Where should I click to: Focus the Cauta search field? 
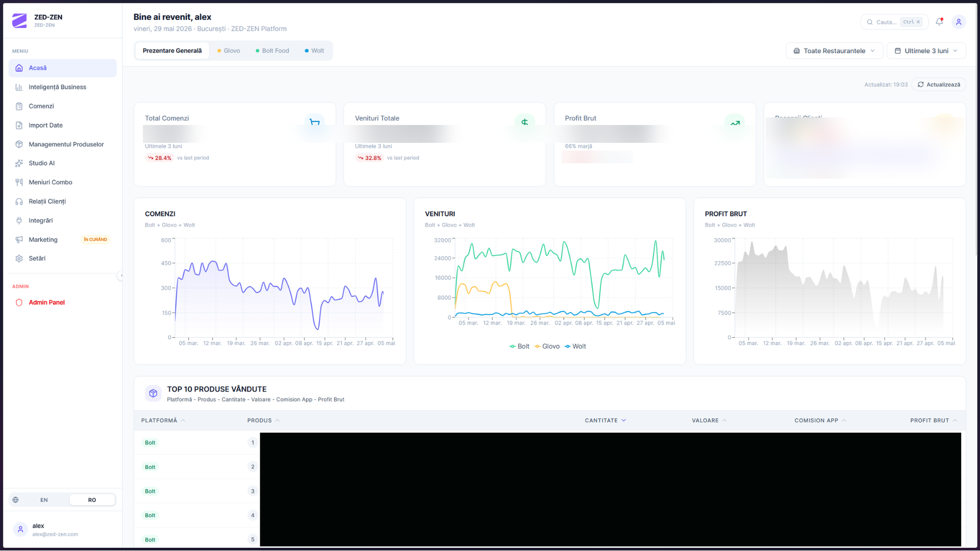[x=894, y=22]
